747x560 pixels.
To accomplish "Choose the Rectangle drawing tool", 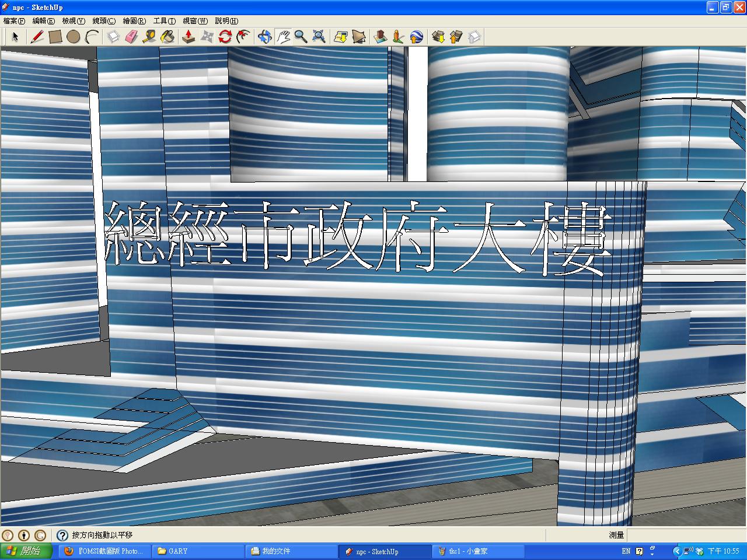I will (x=55, y=37).
